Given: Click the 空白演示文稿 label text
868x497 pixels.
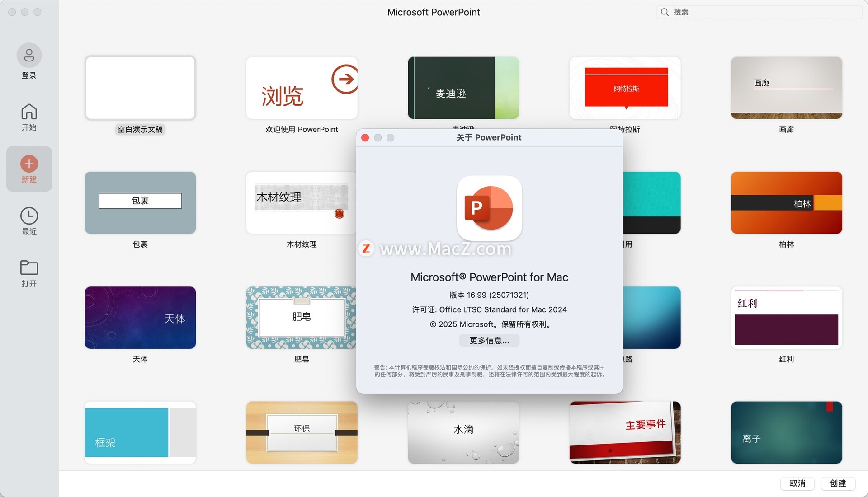Looking at the screenshot, I should 140,130.
